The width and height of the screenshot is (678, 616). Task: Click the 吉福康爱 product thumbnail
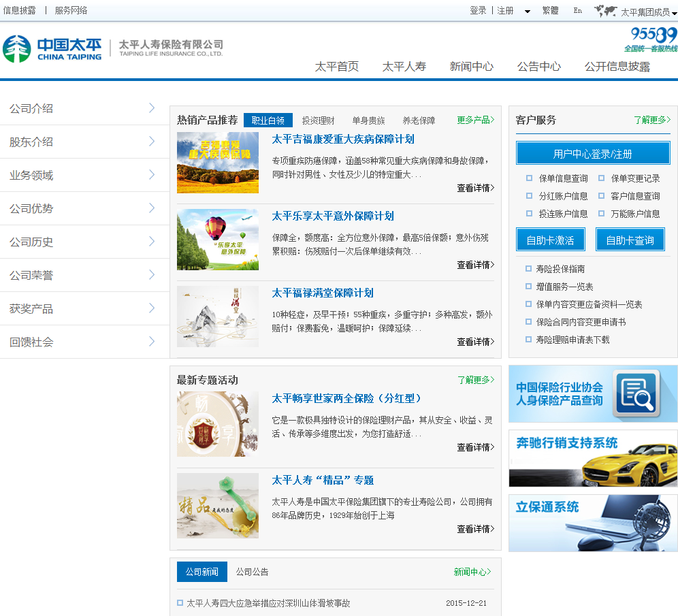pyautogui.click(x=218, y=163)
